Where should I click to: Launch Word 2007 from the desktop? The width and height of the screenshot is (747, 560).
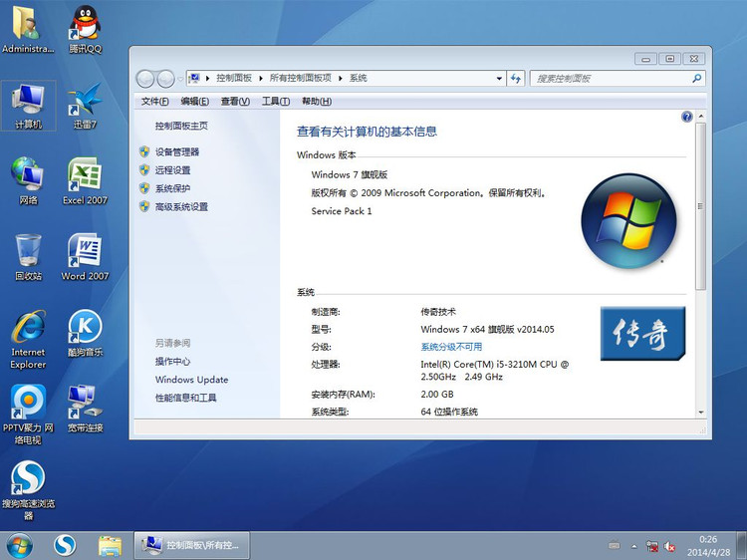click(x=85, y=257)
